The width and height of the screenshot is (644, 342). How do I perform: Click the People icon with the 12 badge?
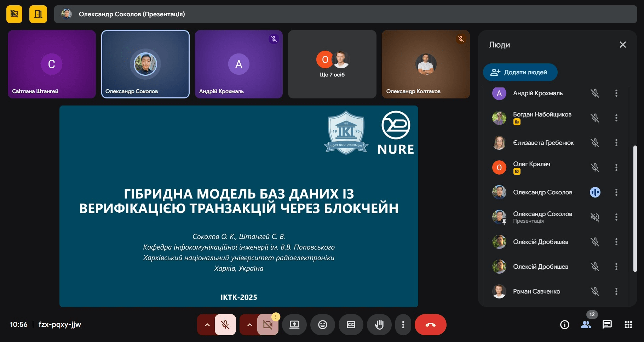point(586,325)
